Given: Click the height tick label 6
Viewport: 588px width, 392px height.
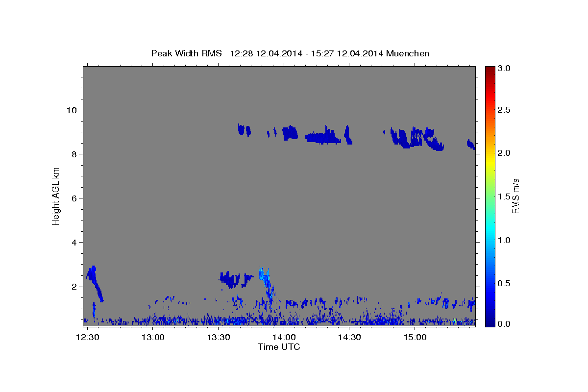Looking at the screenshot, I should pyautogui.click(x=75, y=198).
